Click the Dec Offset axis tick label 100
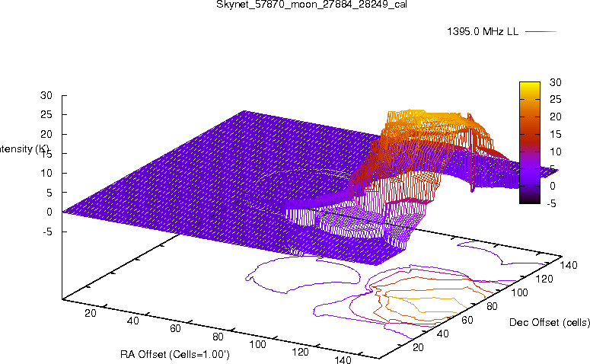590x364 pixels. pos(519,292)
